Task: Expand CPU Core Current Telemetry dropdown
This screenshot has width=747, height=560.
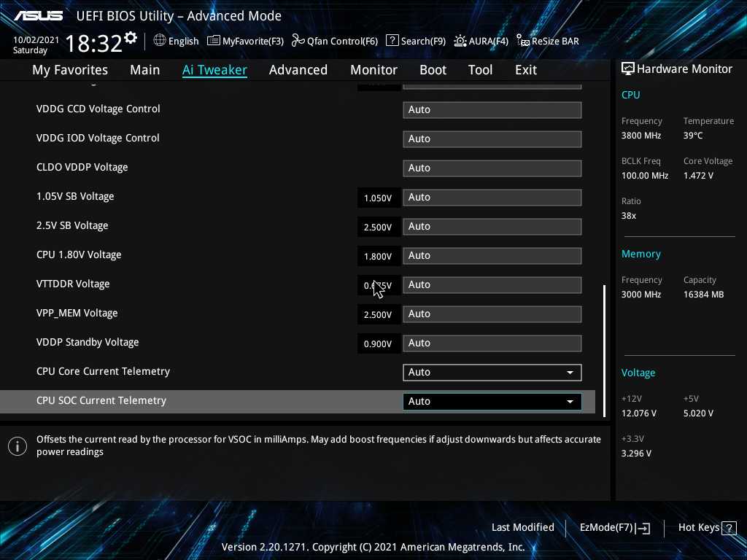Action: (492, 372)
